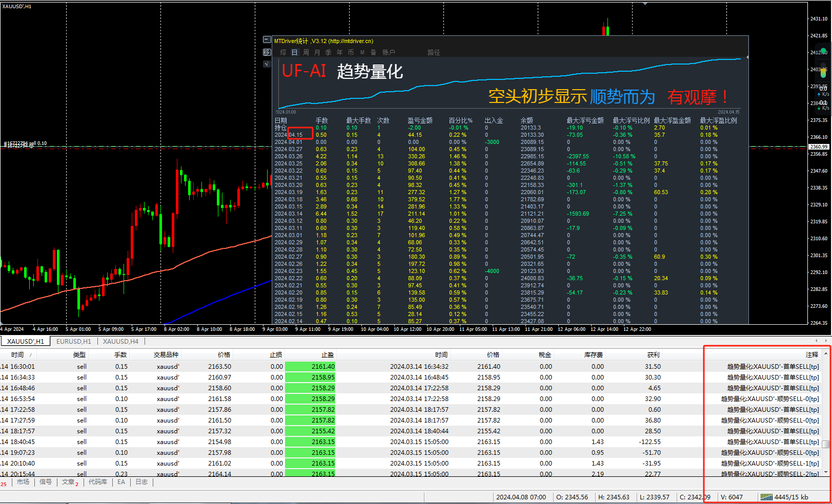Sort history by the 税金 tax column
The width and height of the screenshot is (832, 504).
pos(545,354)
